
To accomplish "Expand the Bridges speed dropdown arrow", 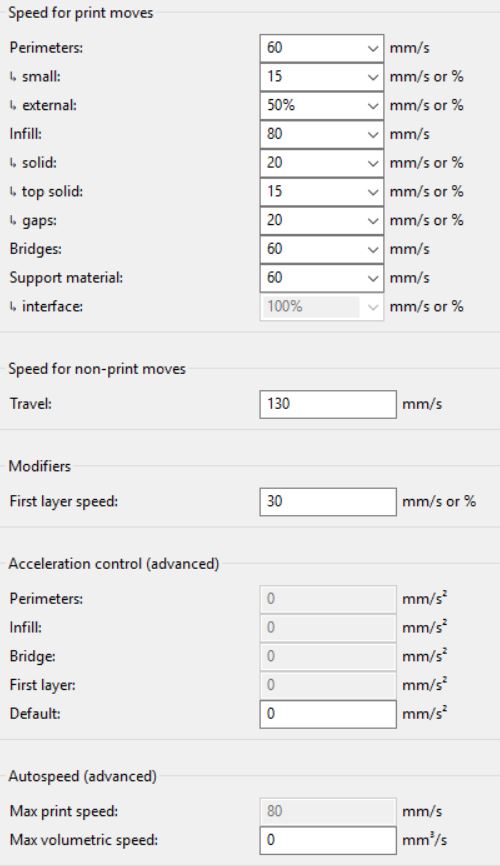I will point(373,249).
